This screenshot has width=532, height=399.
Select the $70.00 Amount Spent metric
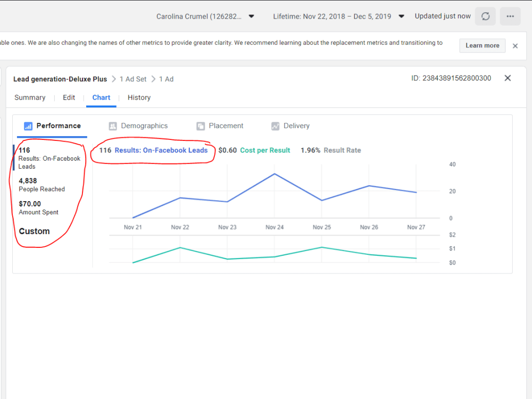pos(38,208)
